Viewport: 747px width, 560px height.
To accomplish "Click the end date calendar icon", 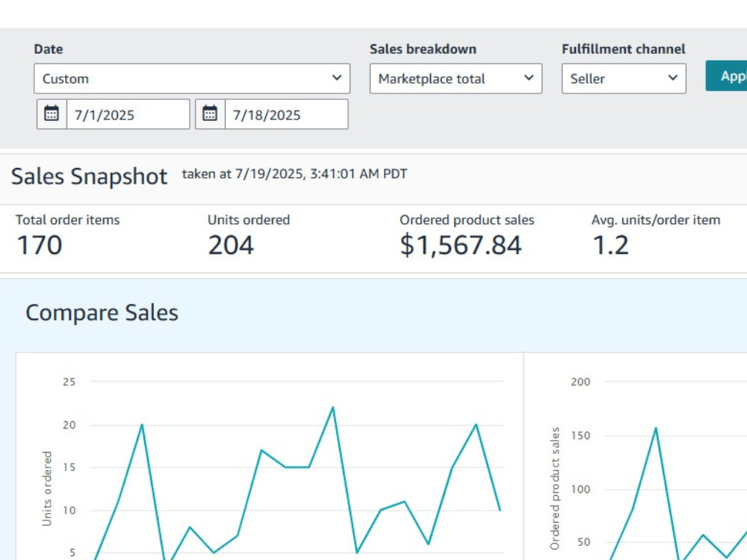I will tap(210, 114).
